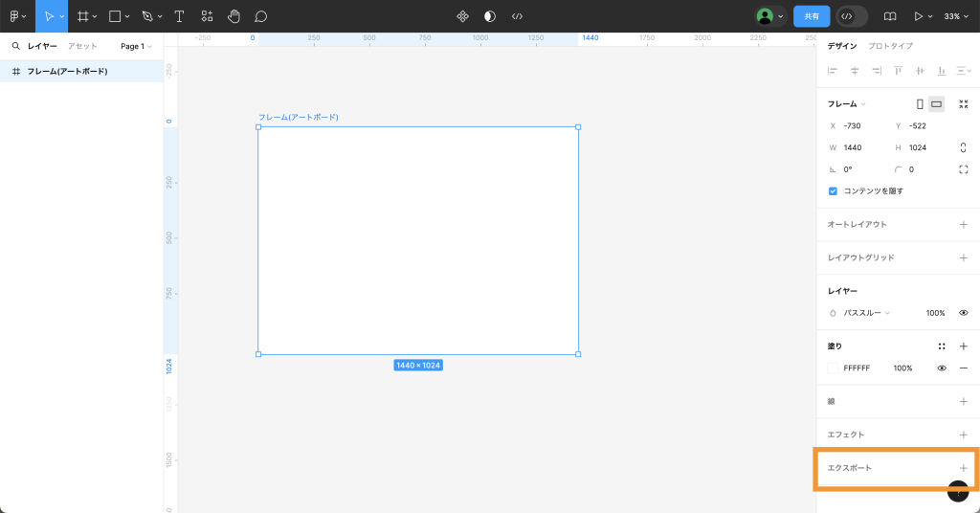Viewport: 980px width, 513px height.
Task: Switch to the アセット tab
Action: coord(82,46)
